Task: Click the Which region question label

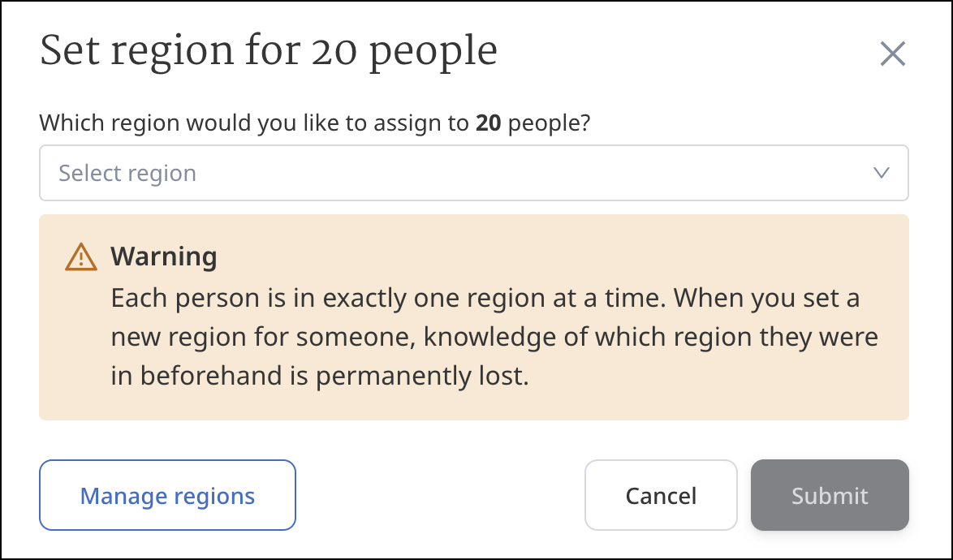Action: [315, 123]
